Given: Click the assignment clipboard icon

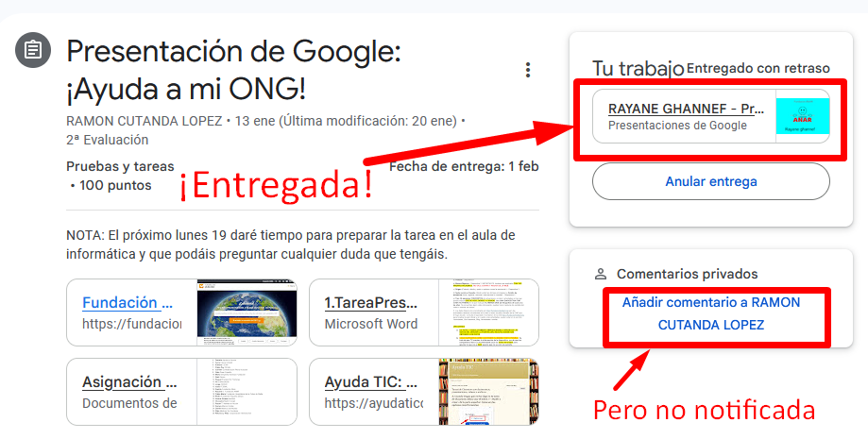Looking at the screenshot, I should [33, 50].
